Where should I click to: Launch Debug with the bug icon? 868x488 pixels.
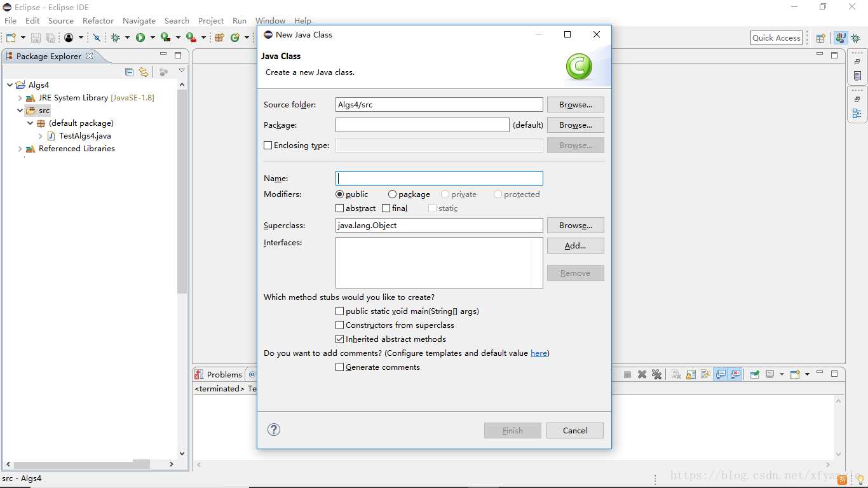(116, 37)
